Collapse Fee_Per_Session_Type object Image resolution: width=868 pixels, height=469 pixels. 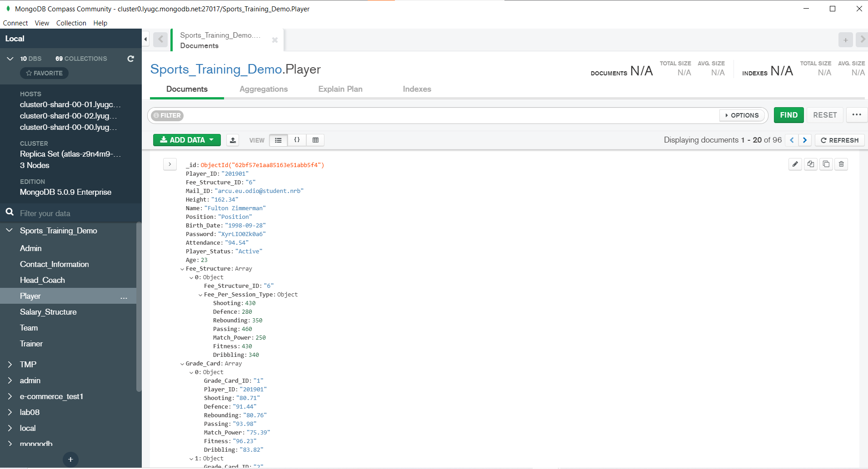pos(200,295)
